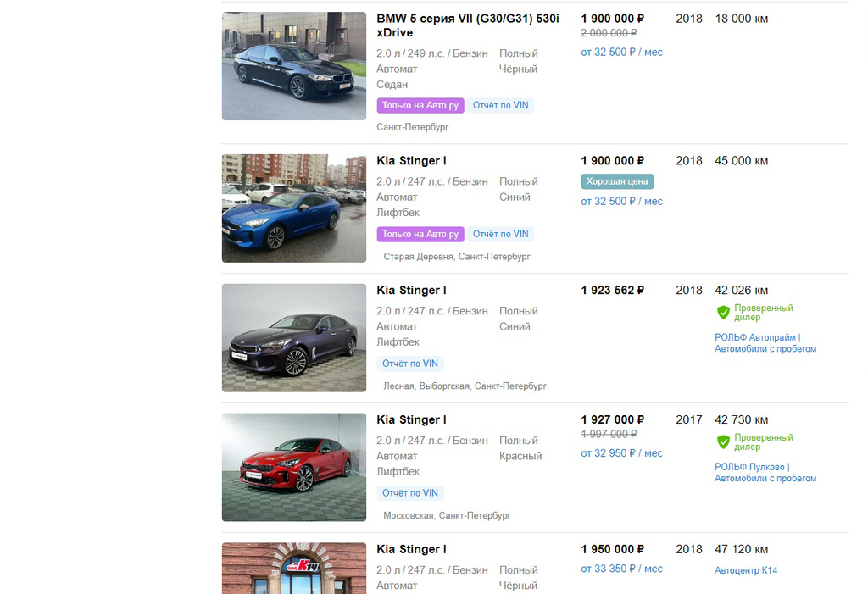Click price '1 927 000 ₽'
This screenshot has height=594, width=868.
click(x=613, y=420)
